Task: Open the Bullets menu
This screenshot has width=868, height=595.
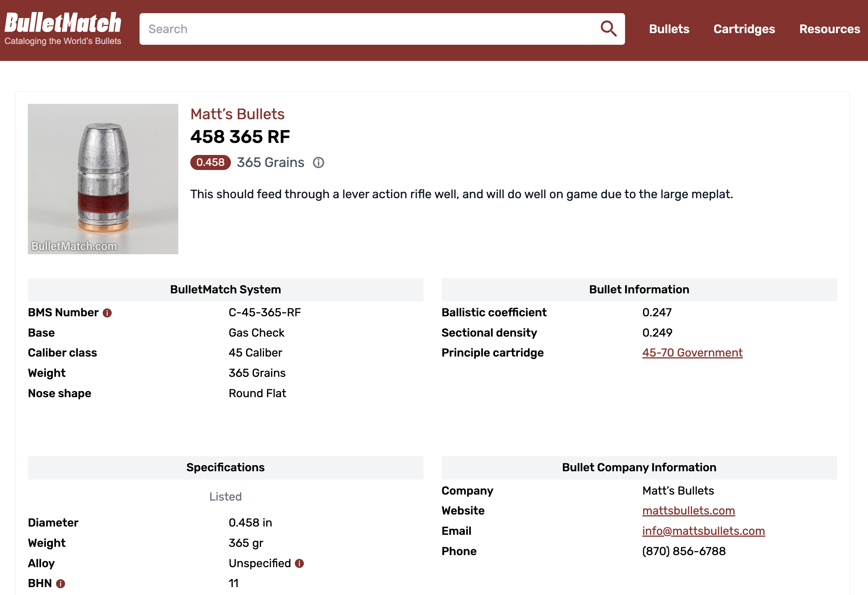Action: click(669, 29)
